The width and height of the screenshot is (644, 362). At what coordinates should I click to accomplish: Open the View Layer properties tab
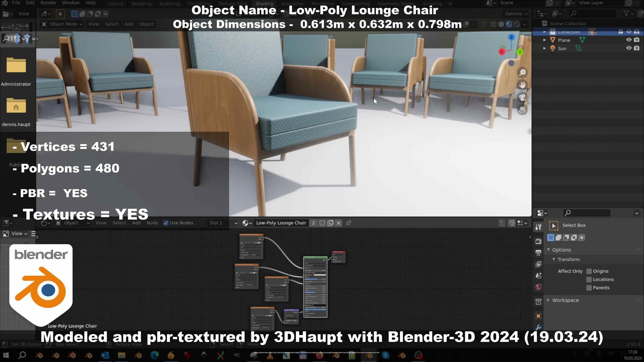539,264
